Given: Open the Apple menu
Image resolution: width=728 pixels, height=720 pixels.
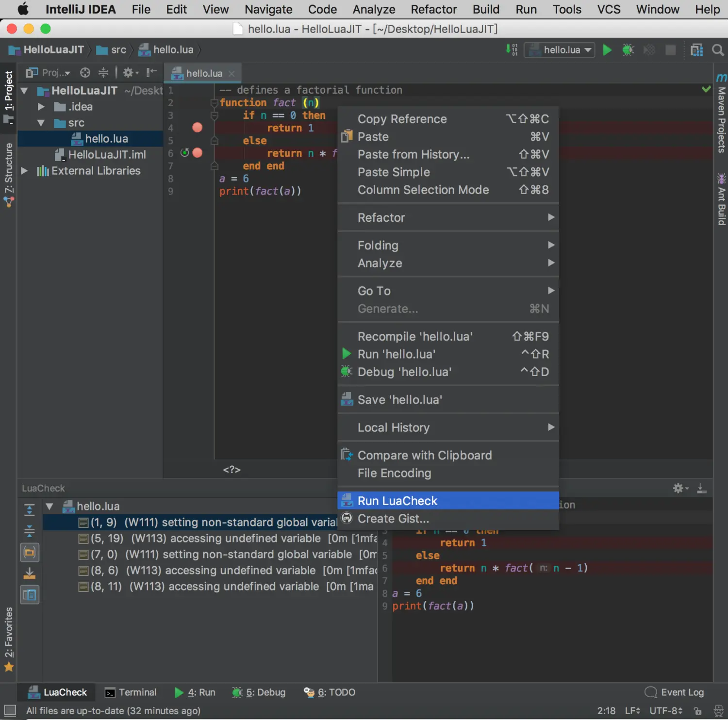Looking at the screenshot, I should point(23,9).
